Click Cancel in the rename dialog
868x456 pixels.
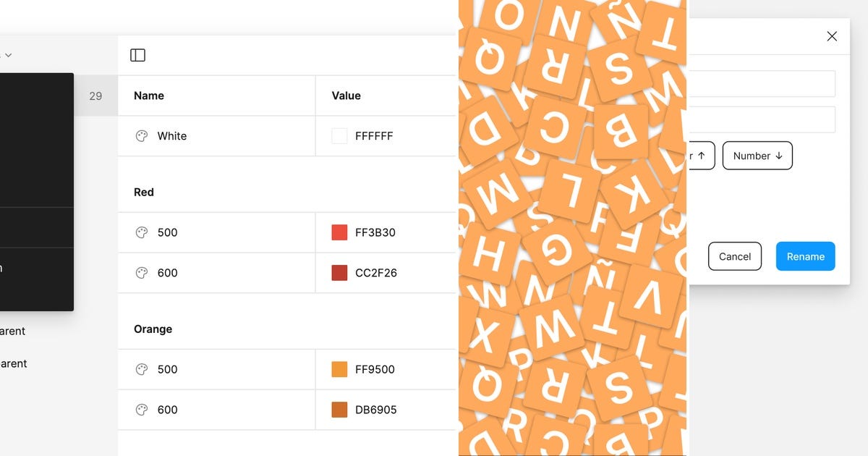pos(735,256)
